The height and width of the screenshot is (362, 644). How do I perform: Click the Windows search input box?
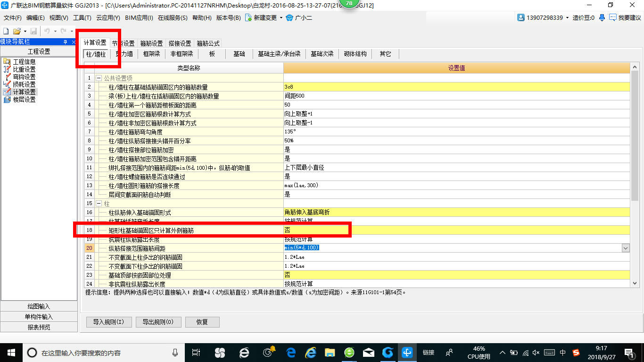(103, 352)
